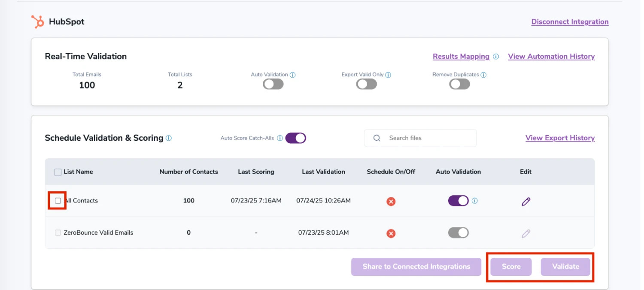This screenshot has height=290, width=644.
Task: Click the info icon beside Schedule Validation & Scoring
Action: point(169,138)
